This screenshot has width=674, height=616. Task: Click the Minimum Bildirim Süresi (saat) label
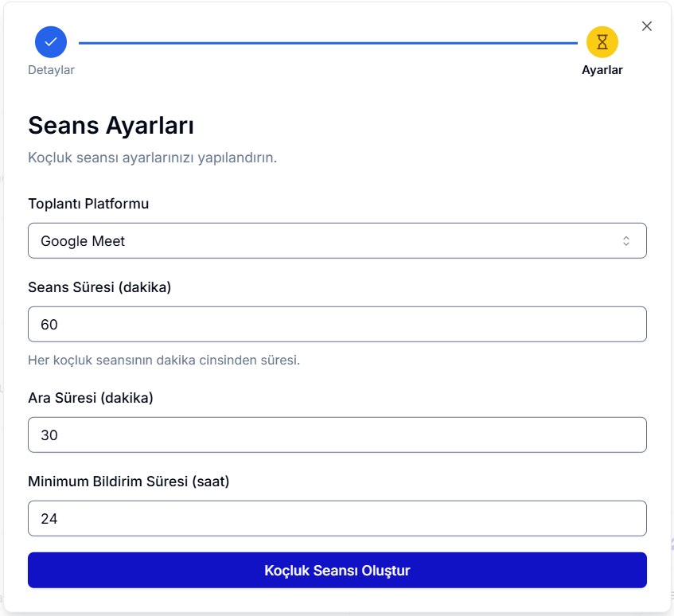[128, 481]
